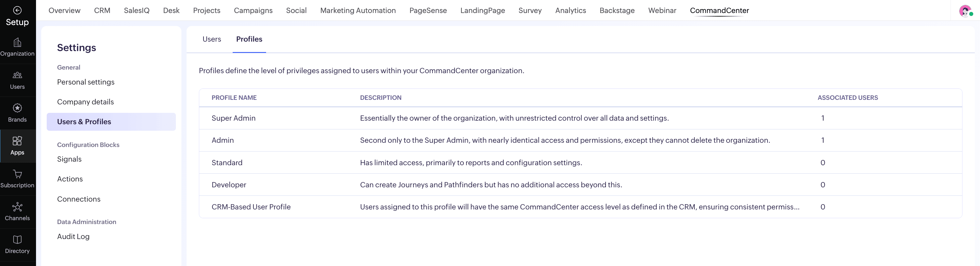980x266 pixels.
Task: Open the Analytics top menu item
Action: (x=570, y=11)
